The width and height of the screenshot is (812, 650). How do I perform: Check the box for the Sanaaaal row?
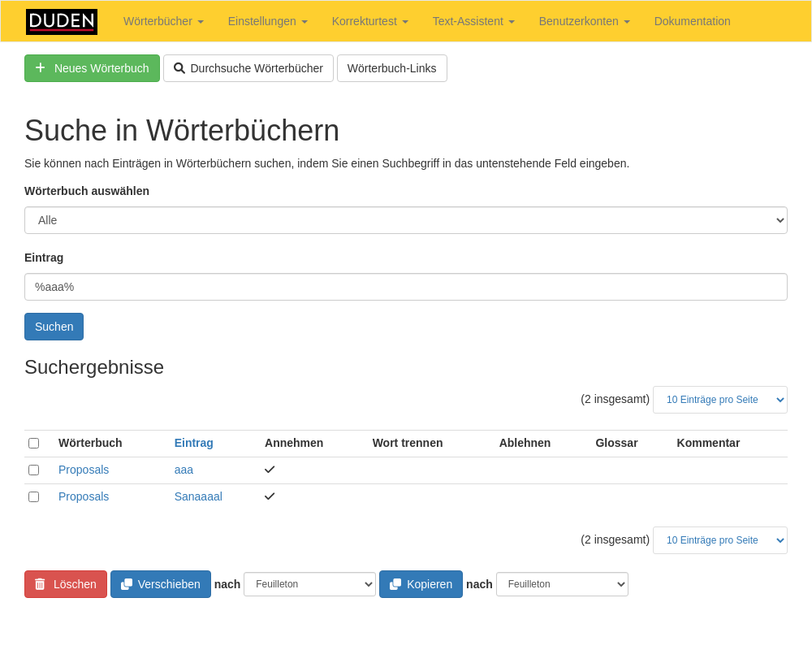33,496
